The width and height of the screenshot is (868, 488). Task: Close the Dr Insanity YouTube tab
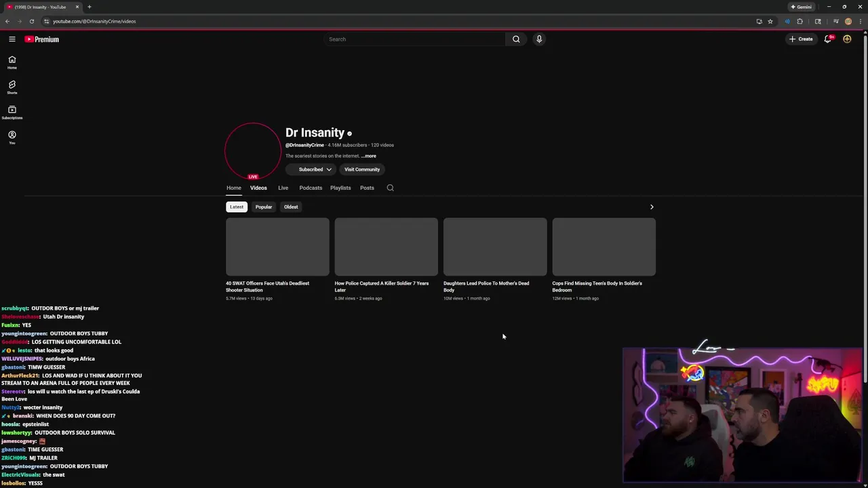(77, 7)
